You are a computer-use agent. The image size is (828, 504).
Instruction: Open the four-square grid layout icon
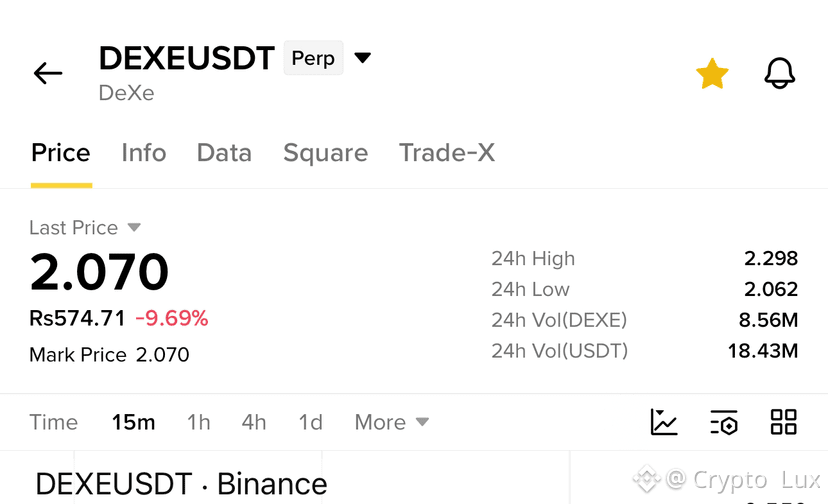pyautogui.click(x=784, y=422)
